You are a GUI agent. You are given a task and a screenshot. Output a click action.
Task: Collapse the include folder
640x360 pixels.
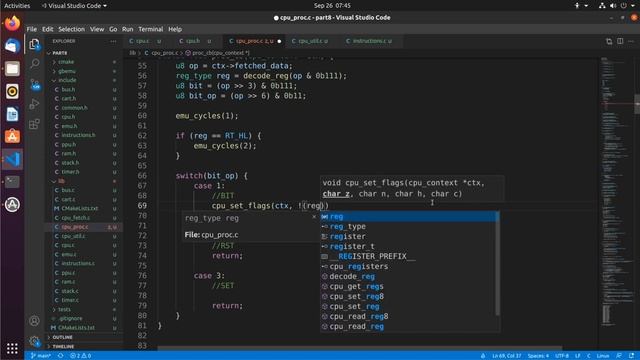tap(67, 80)
